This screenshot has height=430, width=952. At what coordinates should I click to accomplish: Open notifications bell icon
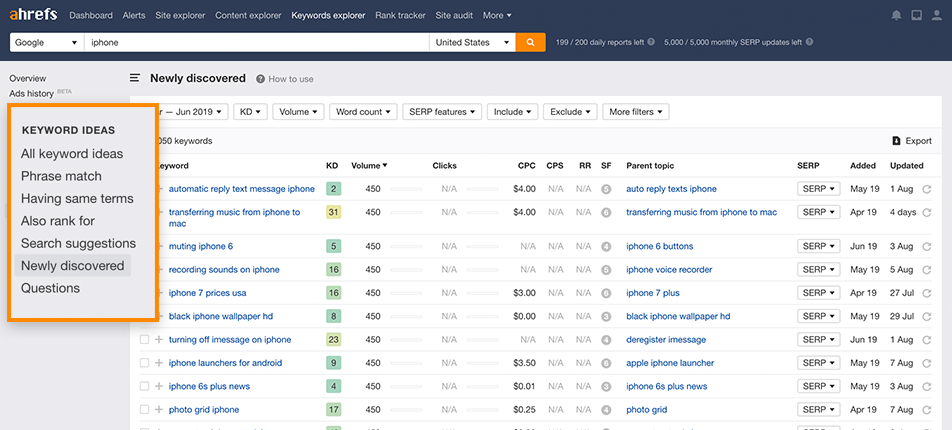[896, 16]
